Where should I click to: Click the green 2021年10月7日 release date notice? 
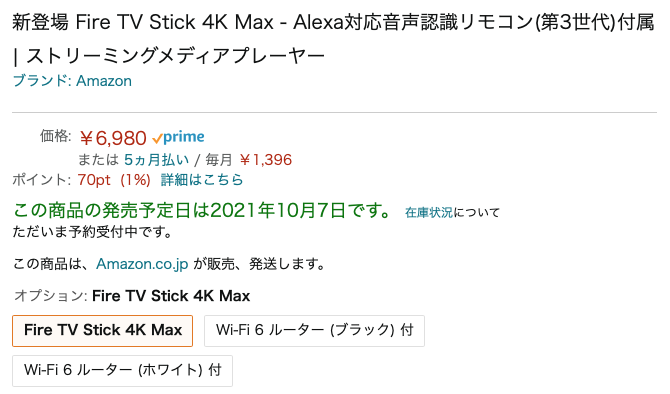(x=202, y=210)
